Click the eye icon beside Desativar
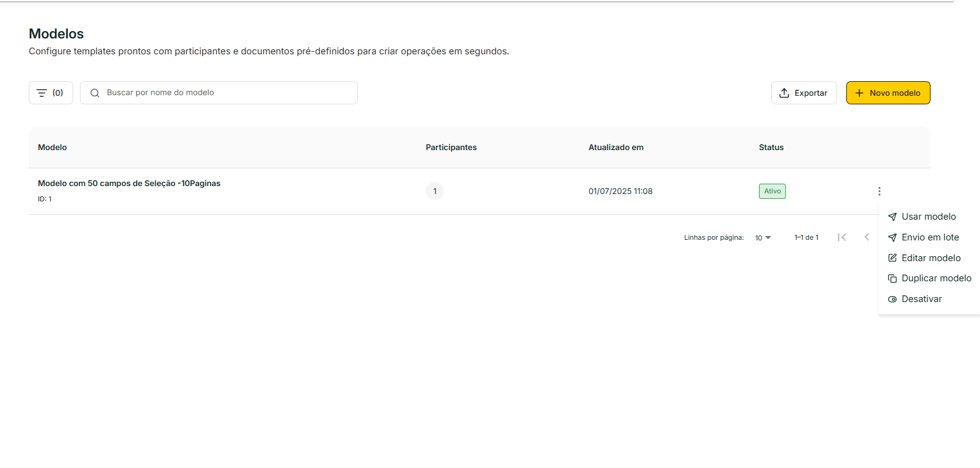 (x=892, y=299)
